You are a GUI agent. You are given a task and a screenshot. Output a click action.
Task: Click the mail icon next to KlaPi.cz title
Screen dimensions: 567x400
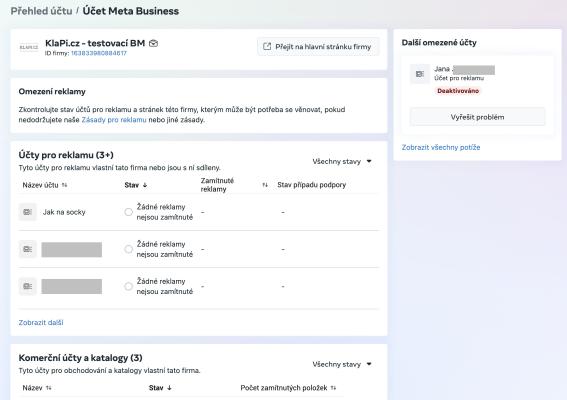(x=153, y=43)
